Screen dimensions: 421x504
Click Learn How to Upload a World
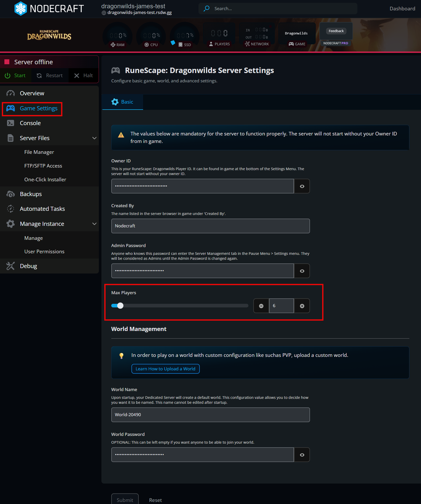click(165, 369)
